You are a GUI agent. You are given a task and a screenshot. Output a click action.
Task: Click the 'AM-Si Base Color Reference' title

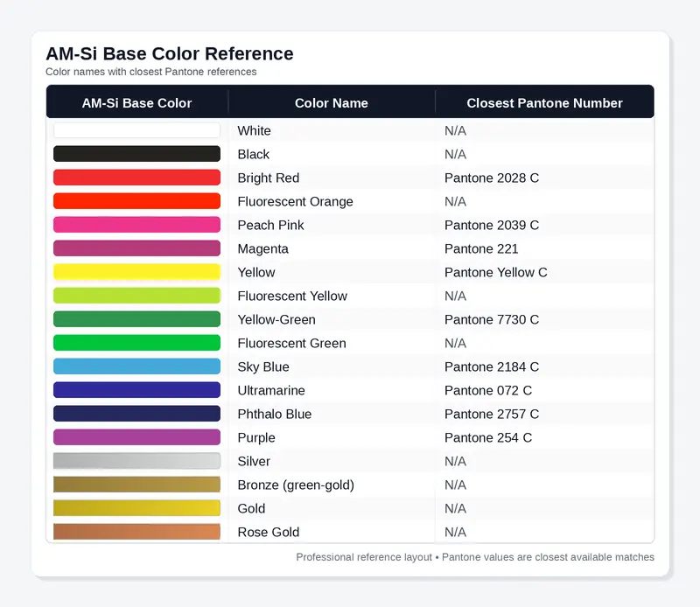coord(170,53)
